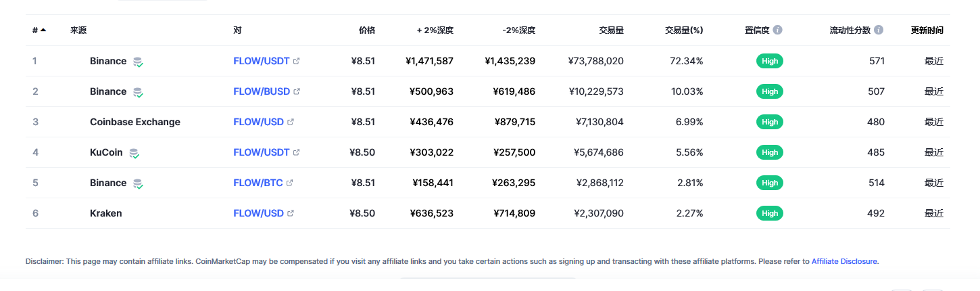The image size is (980, 291).
Task: Sort by 价格 column header
Action: coord(367,30)
